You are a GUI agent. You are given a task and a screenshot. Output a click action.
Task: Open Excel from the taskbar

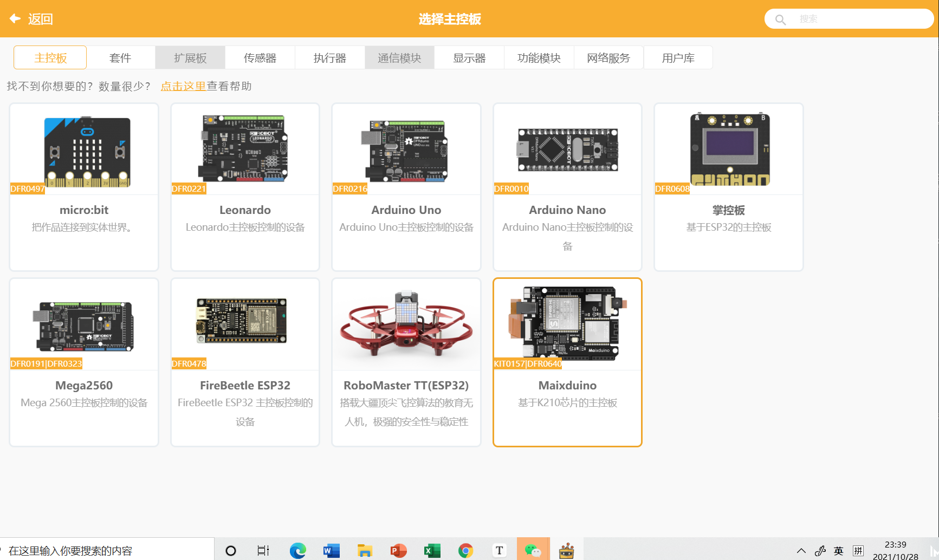[432, 551]
